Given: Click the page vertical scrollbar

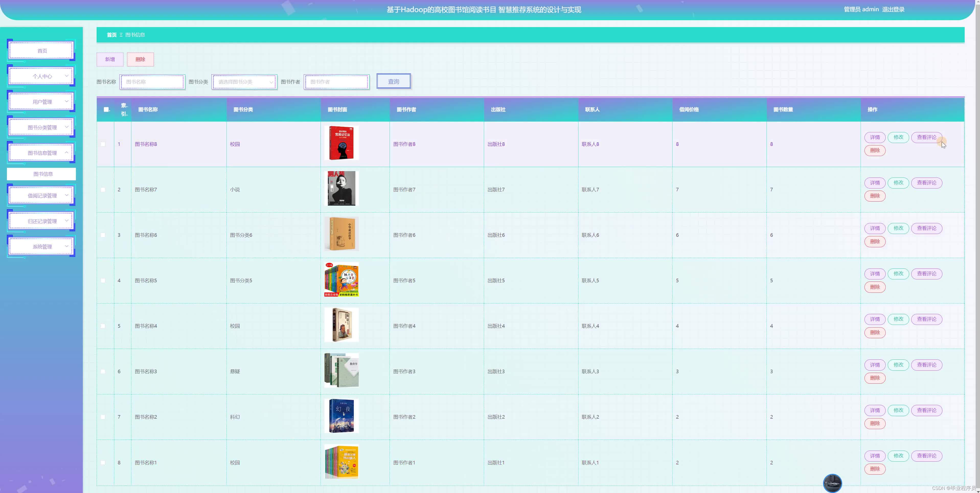Looking at the screenshot, I should coord(977,246).
